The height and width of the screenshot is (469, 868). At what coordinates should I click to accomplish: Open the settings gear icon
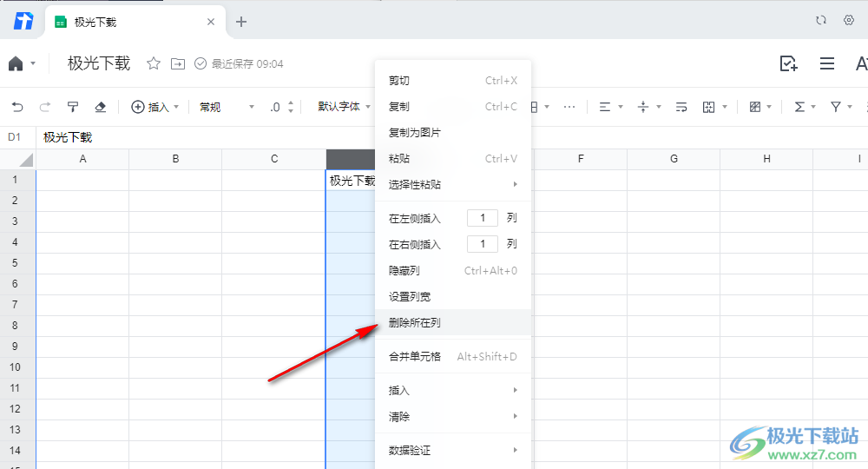(849, 20)
